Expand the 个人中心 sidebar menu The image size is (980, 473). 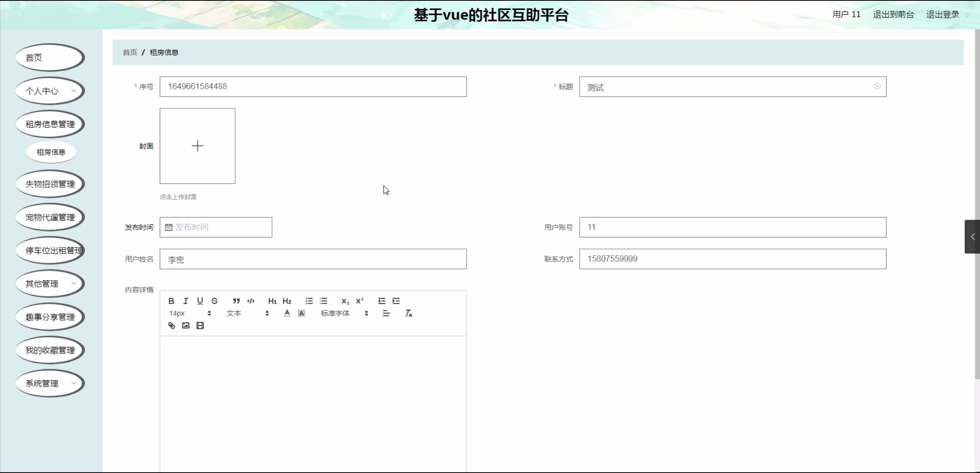click(50, 91)
